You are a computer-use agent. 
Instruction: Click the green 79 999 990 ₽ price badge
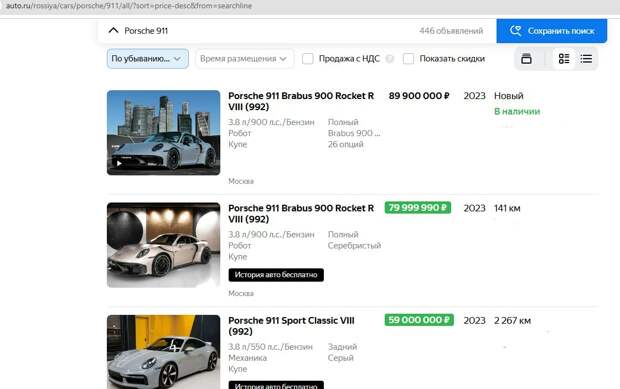[x=418, y=208]
